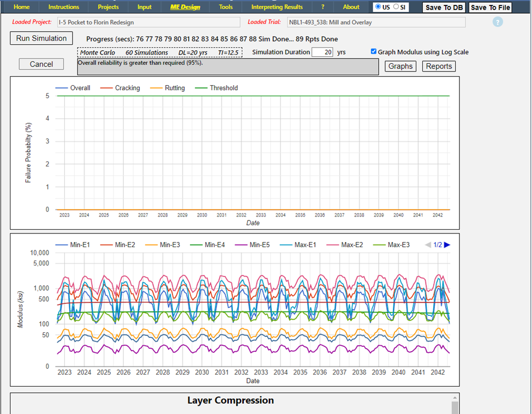This screenshot has width=532, height=414.
Task: Toggle Cracking series legend entry
Action: coord(127,88)
